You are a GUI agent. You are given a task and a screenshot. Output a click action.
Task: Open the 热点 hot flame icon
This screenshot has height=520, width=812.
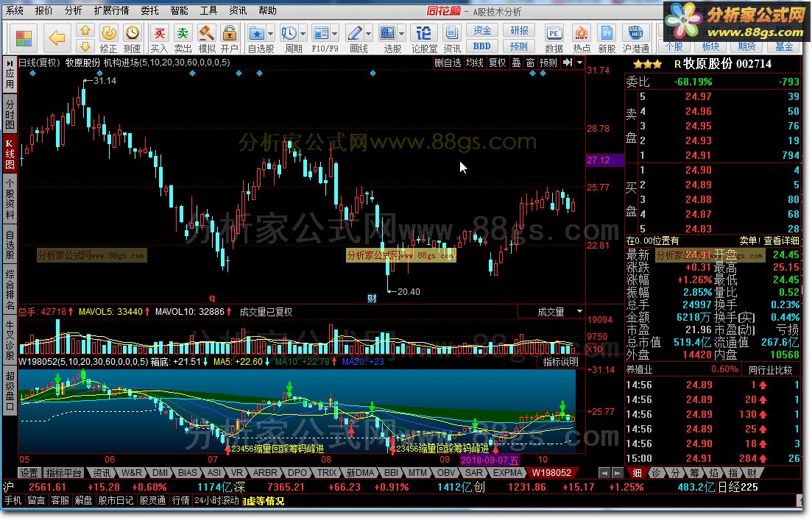[582, 34]
